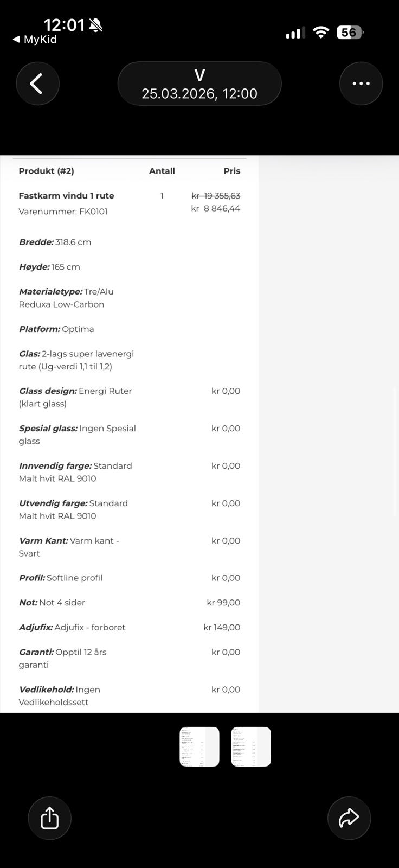This screenshot has width=399, height=868.
Task: Select the second image thumbnail
Action: pyautogui.click(x=250, y=746)
